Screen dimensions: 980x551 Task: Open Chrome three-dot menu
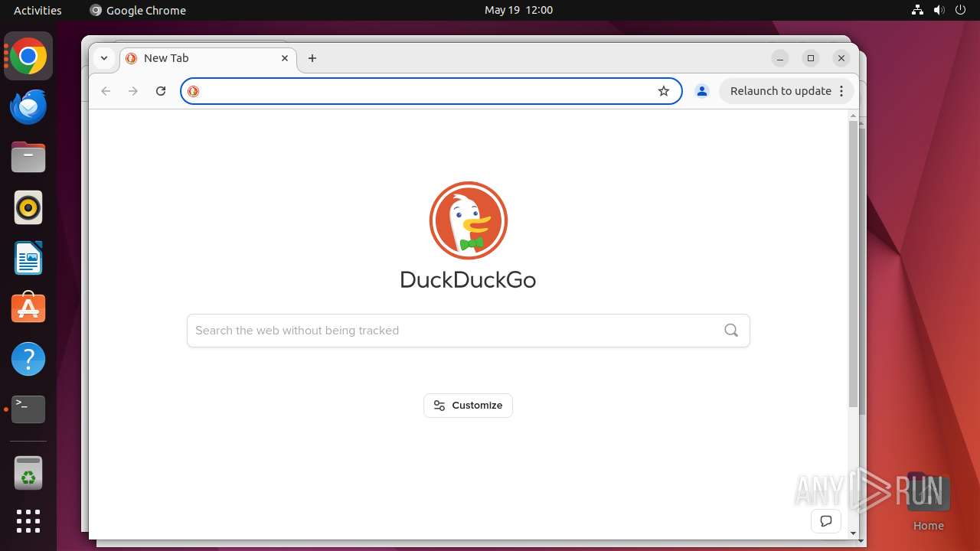[x=841, y=91]
